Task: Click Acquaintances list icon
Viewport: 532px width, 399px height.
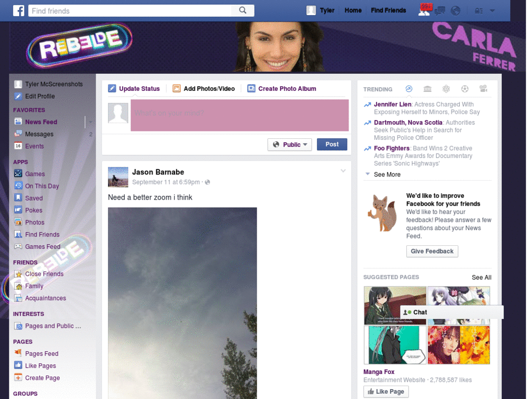Action: click(x=18, y=298)
